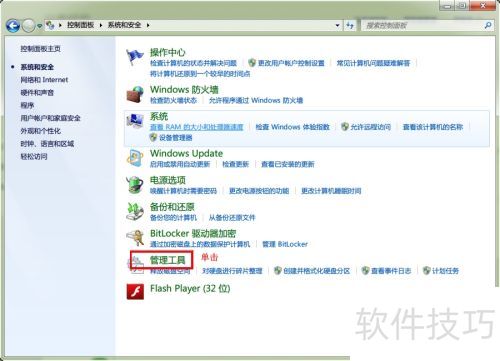500x361 pixels.
Task: Open the Windows Update heading
Action: pos(187,153)
